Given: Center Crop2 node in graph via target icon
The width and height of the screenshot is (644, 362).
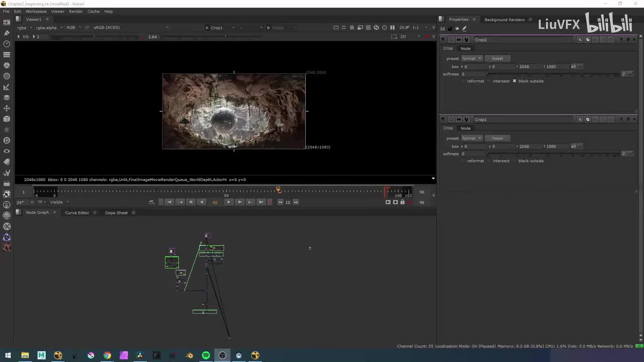Looking at the screenshot, I should tap(451, 40).
